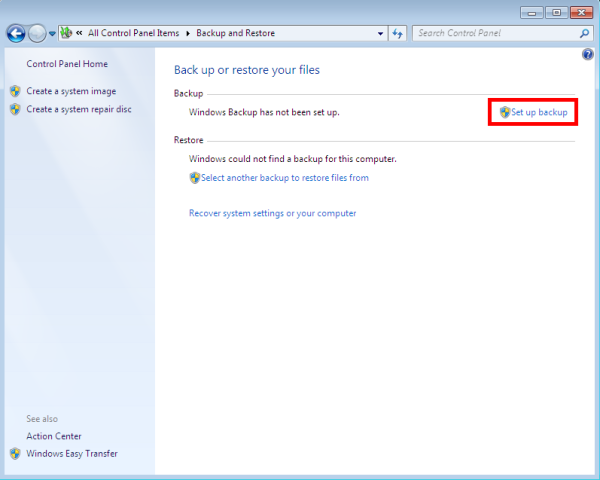
Task: Open Windows Easy Transfer link
Action: click(72, 454)
